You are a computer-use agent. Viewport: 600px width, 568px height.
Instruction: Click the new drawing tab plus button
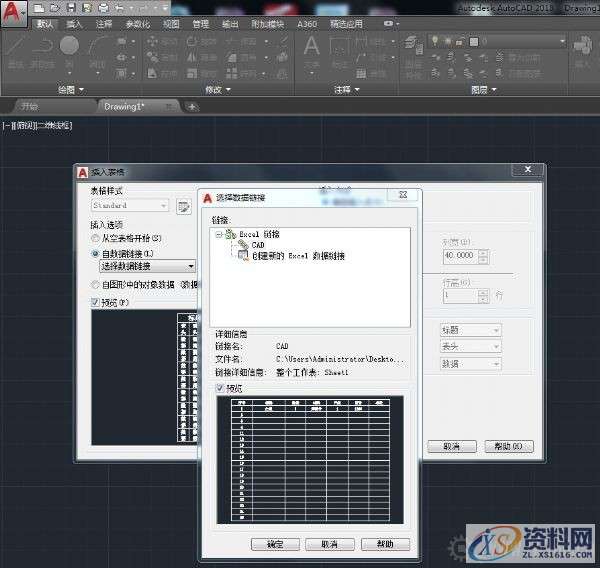[x=192, y=107]
